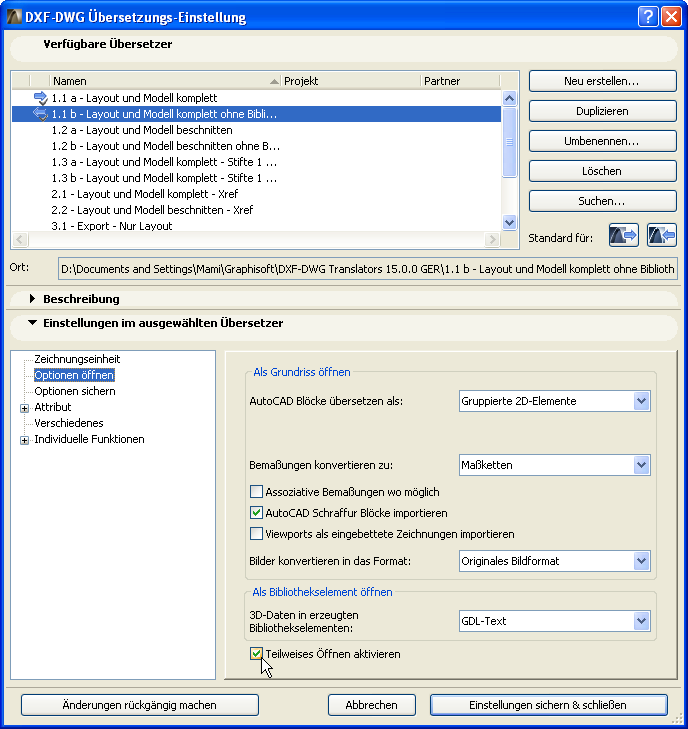Click Abbrechen button

(371, 705)
